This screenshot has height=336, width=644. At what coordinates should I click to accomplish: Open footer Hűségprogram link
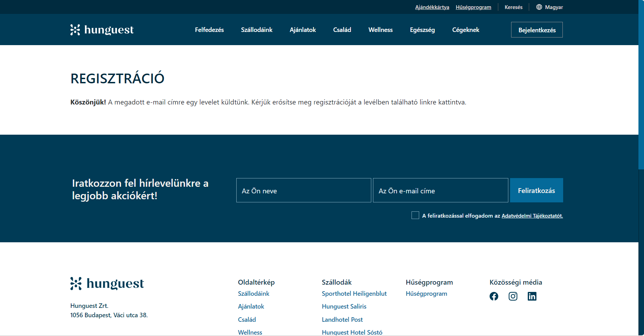[426, 294]
